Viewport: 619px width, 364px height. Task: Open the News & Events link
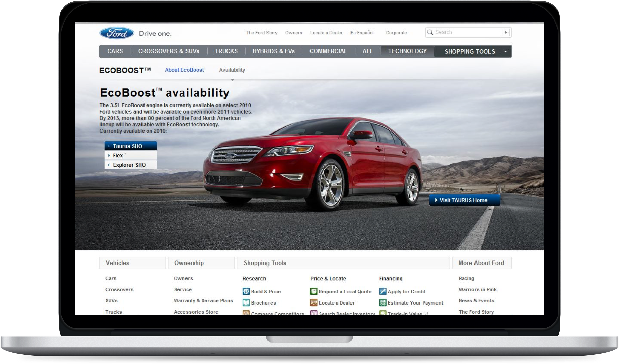coord(476,300)
